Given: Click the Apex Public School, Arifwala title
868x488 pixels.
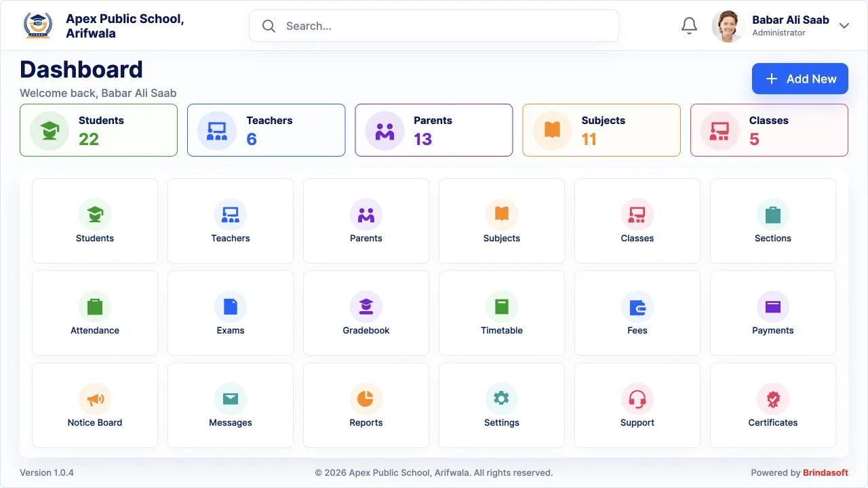Looking at the screenshot, I should pos(125,26).
